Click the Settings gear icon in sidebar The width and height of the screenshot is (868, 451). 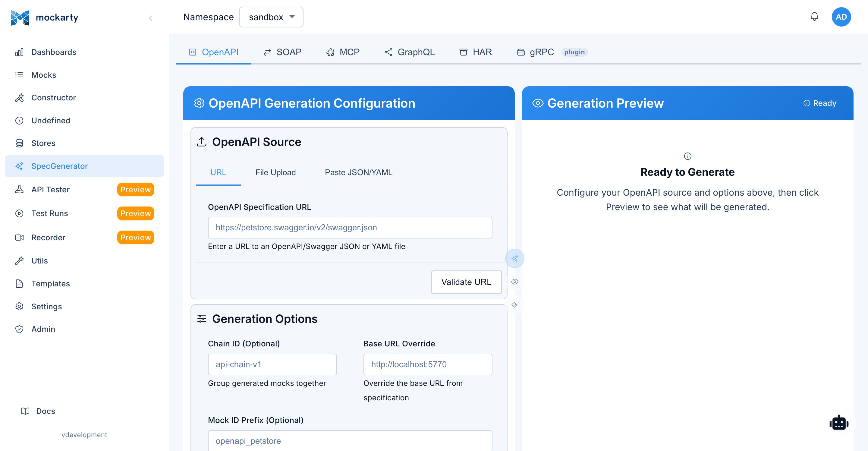[19, 306]
